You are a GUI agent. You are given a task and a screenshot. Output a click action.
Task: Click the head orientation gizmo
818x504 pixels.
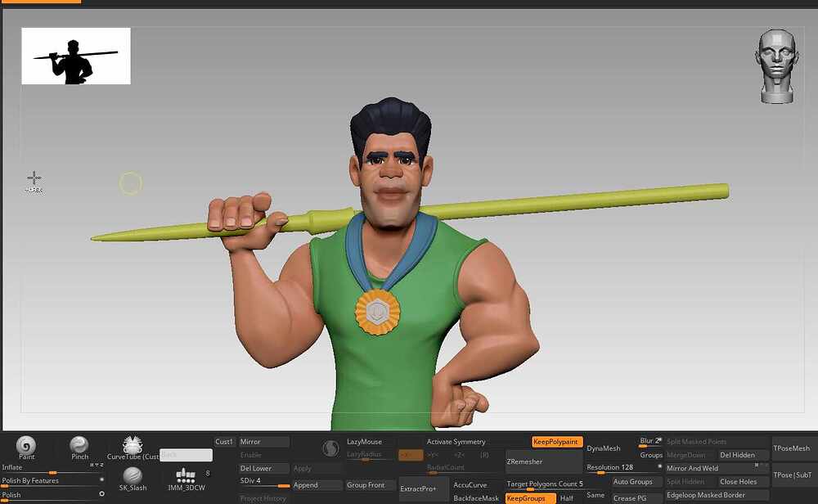[x=777, y=66]
